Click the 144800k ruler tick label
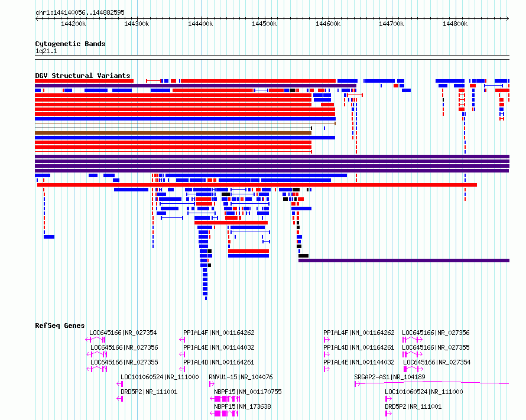 (x=455, y=24)
